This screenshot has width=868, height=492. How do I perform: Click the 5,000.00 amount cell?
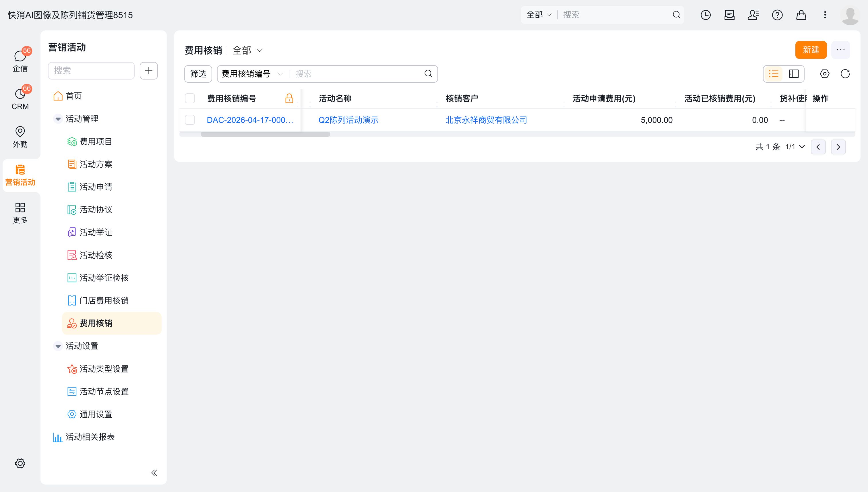656,120
